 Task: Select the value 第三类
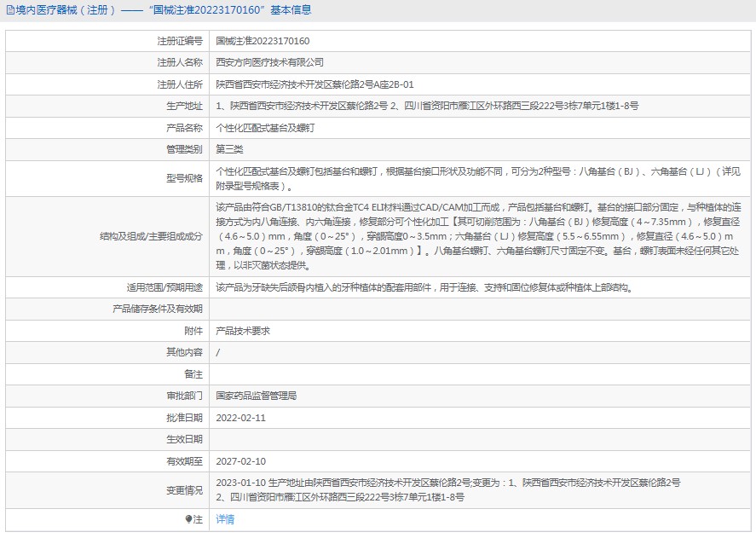(x=229, y=149)
